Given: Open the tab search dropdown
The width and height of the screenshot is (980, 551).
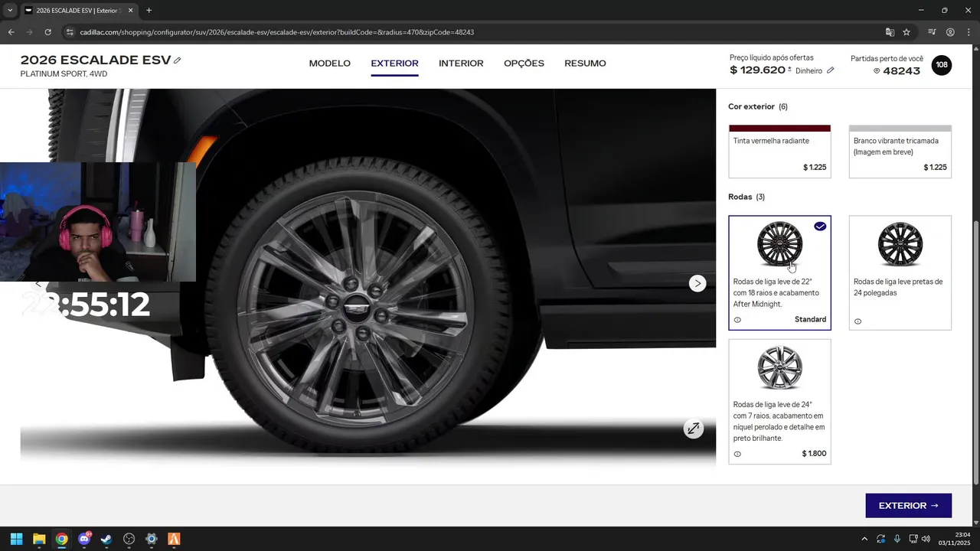Looking at the screenshot, I should coord(10,11).
